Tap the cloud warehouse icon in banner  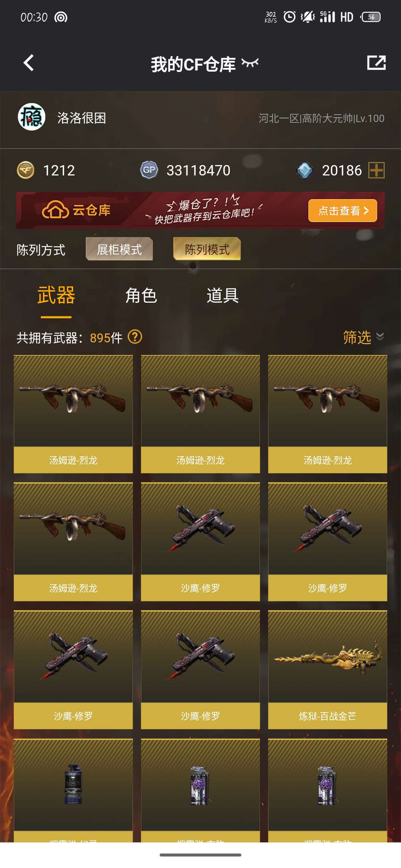(x=55, y=210)
